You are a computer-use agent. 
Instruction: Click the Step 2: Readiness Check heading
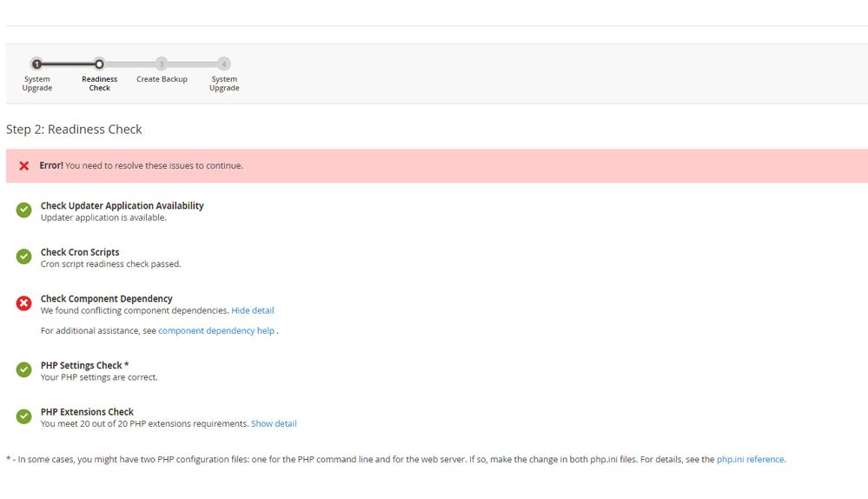74,130
